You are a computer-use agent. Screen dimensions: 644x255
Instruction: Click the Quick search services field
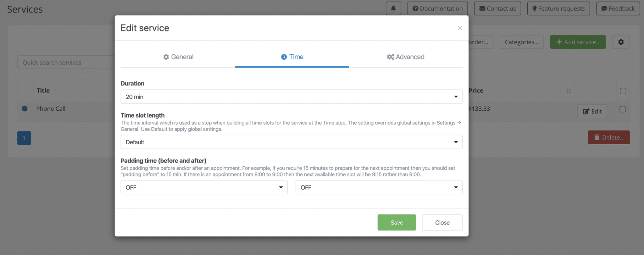pyautogui.click(x=67, y=62)
